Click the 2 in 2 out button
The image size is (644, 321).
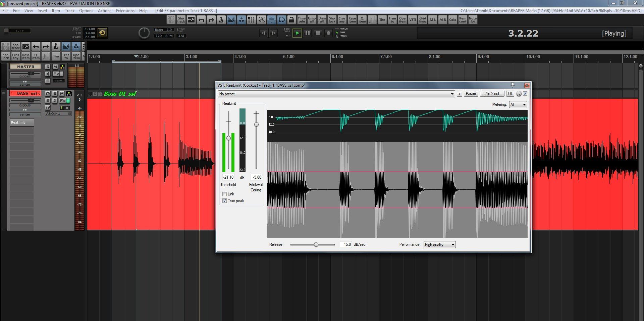(x=492, y=94)
